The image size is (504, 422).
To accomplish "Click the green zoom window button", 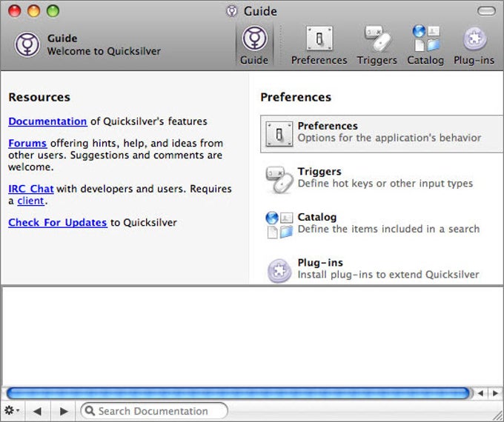I will point(53,11).
